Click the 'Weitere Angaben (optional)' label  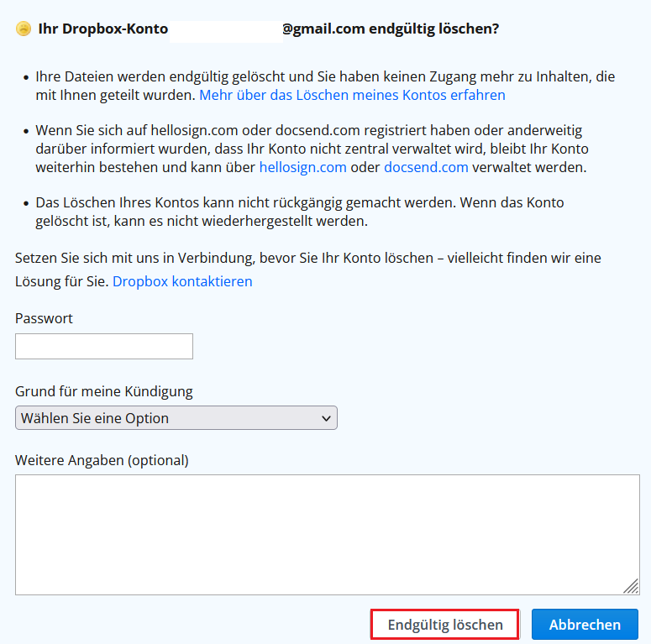tap(102, 460)
